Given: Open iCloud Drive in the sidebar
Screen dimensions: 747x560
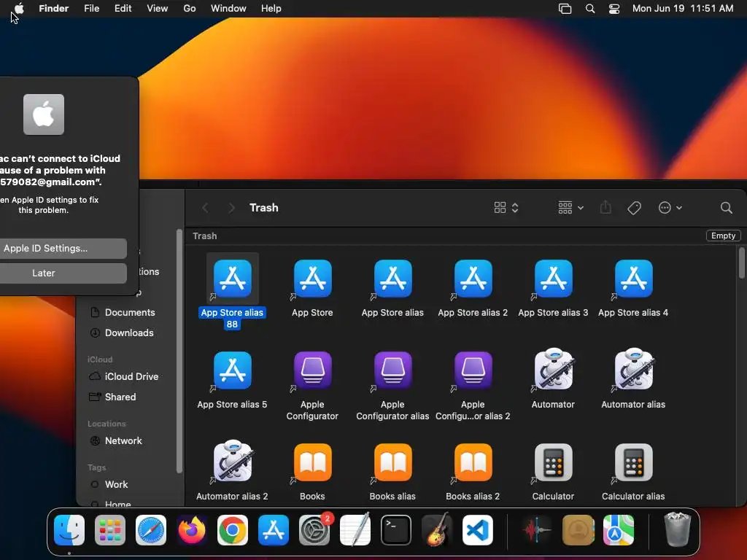Looking at the screenshot, I should coord(124,377).
